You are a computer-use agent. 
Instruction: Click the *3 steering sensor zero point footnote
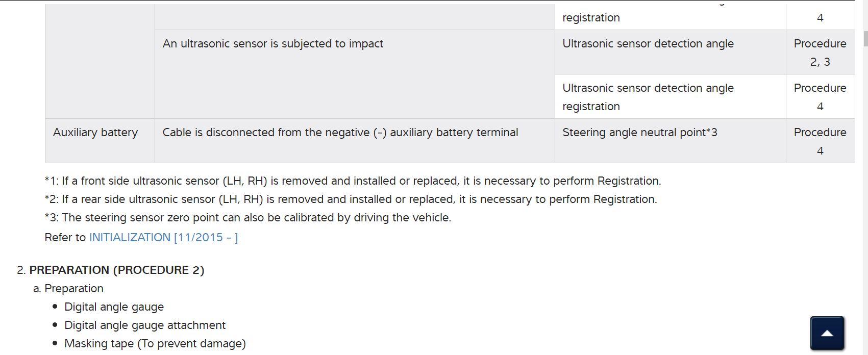click(248, 218)
